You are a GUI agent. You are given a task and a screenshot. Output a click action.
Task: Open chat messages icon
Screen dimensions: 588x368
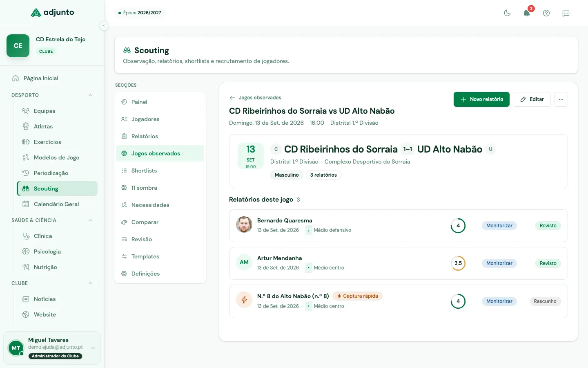coord(566,13)
